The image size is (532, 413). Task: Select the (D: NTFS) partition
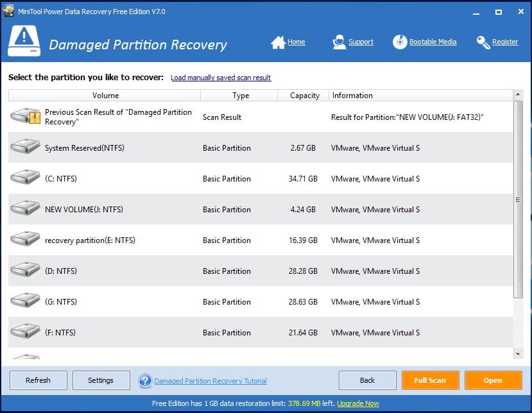point(261,271)
